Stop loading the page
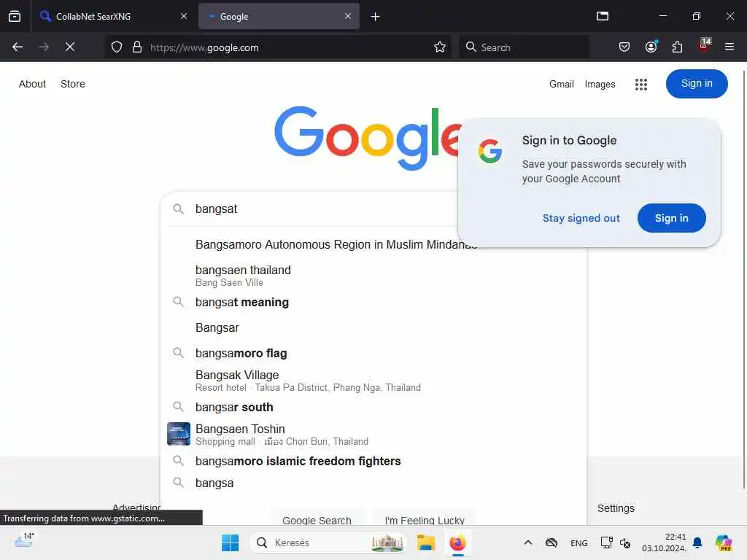Screen dimensions: 747x560 [x=70, y=47]
